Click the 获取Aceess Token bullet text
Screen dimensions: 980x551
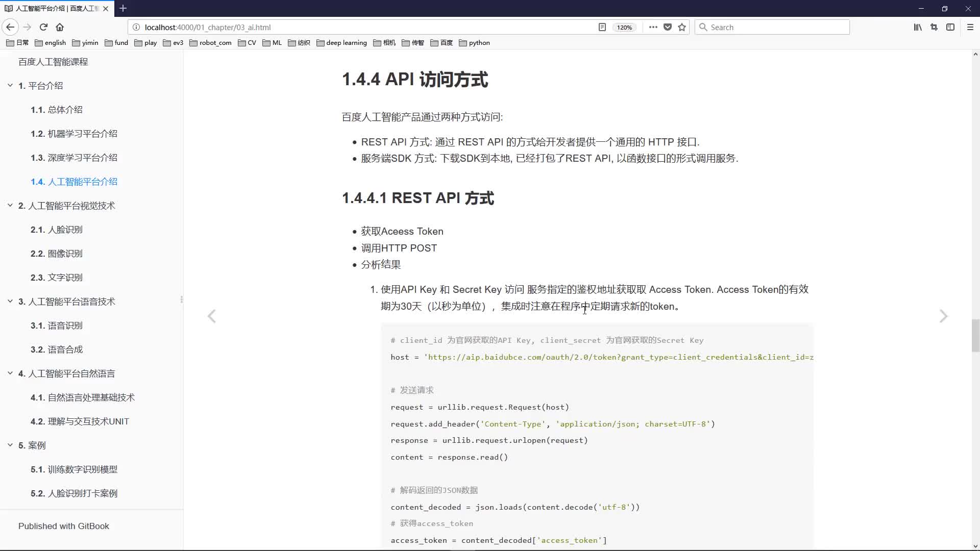(402, 231)
